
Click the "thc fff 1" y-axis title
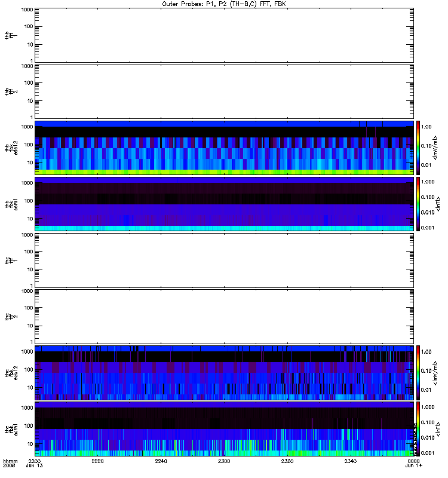pos(11,260)
